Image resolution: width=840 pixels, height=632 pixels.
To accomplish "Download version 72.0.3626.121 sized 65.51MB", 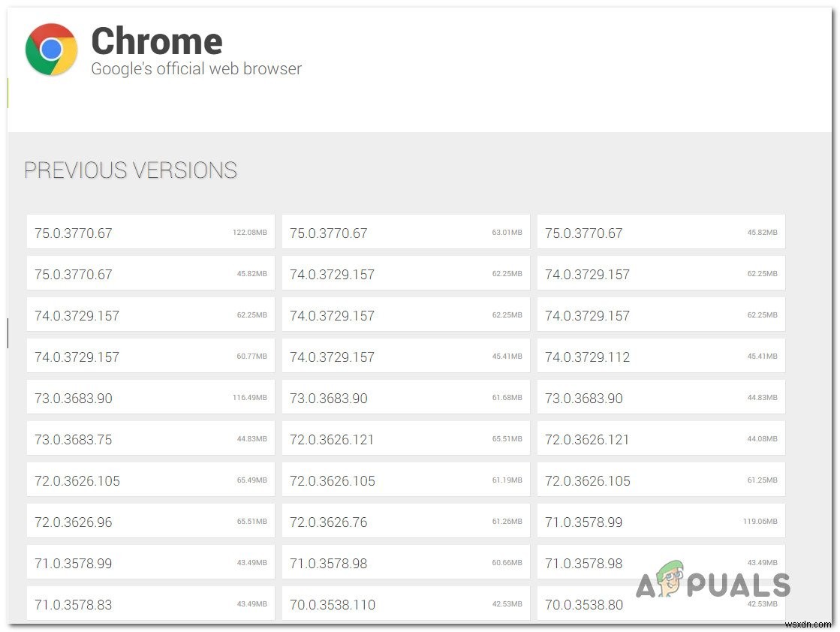I will (405, 438).
